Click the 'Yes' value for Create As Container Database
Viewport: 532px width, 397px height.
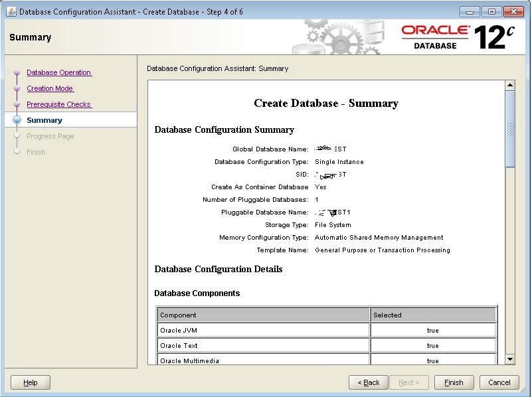point(321,187)
